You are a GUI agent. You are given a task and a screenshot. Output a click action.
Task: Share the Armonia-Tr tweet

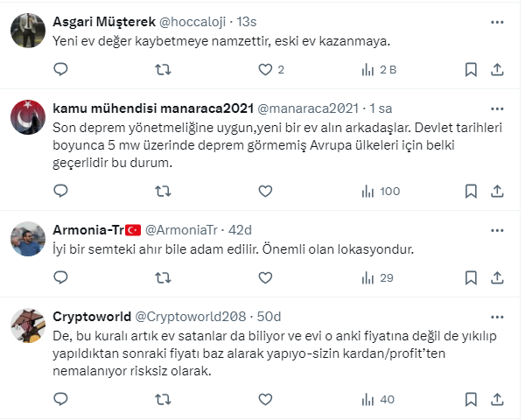point(497,277)
